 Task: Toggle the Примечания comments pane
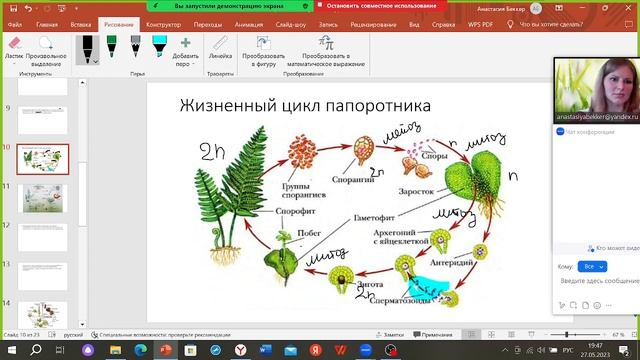click(433, 335)
